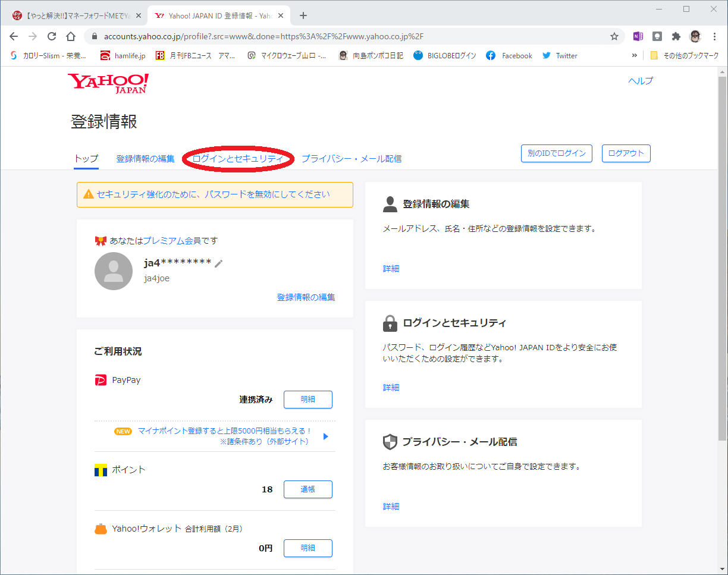Bookmark this page with star icon

tap(614, 36)
